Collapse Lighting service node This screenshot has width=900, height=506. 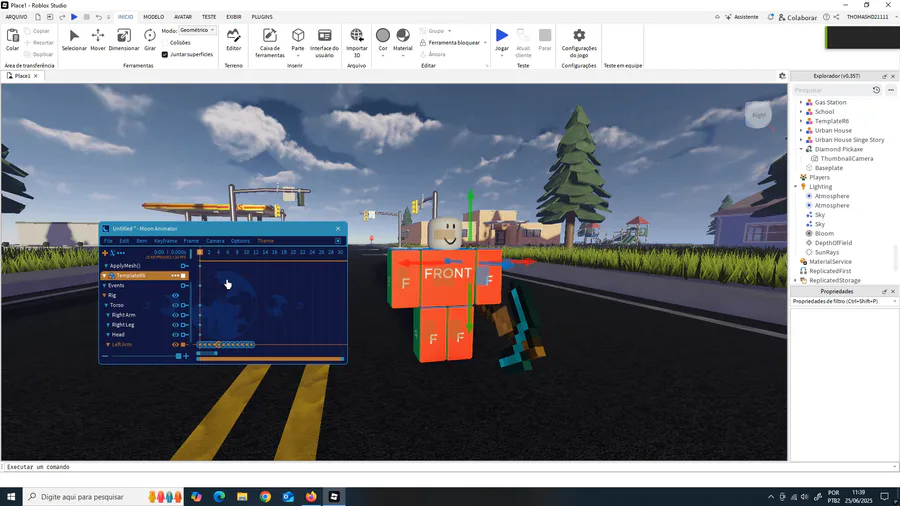pyautogui.click(x=796, y=186)
